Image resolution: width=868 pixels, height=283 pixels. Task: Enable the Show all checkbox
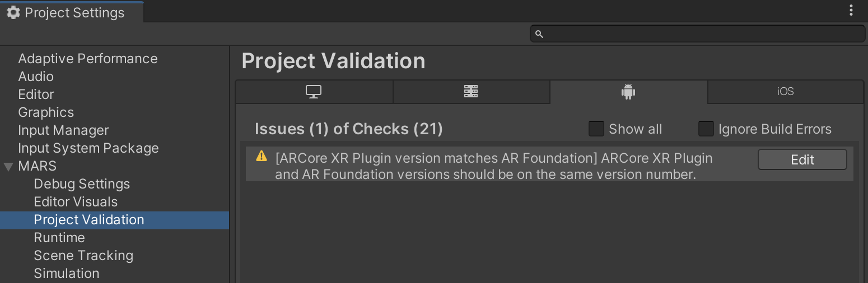pyautogui.click(x=596, y=129)
